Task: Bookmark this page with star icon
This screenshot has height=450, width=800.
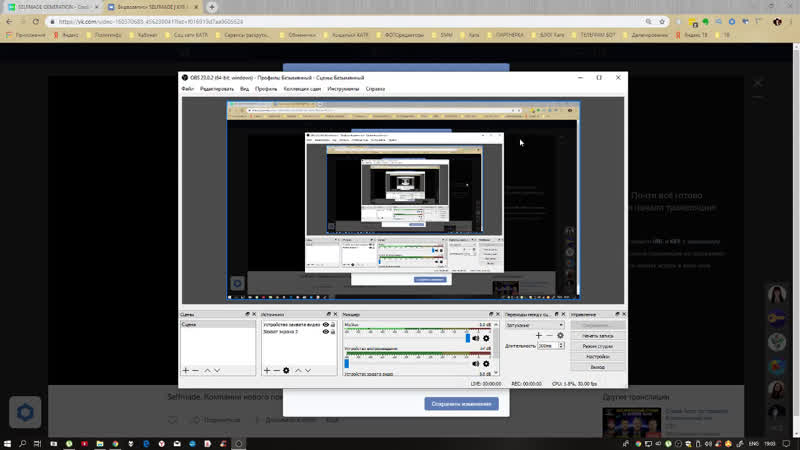Action: (x=662, y=21)
